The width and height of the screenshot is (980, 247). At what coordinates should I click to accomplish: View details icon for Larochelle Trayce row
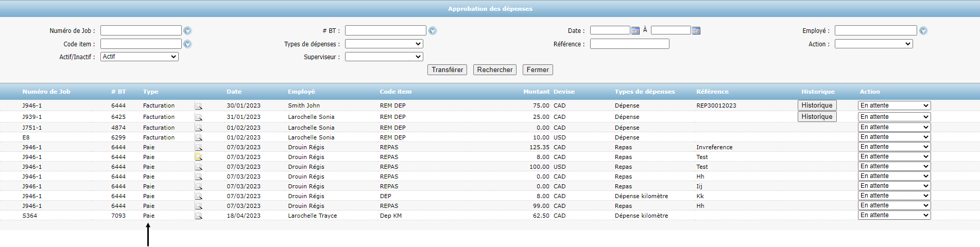click(198, 216)
